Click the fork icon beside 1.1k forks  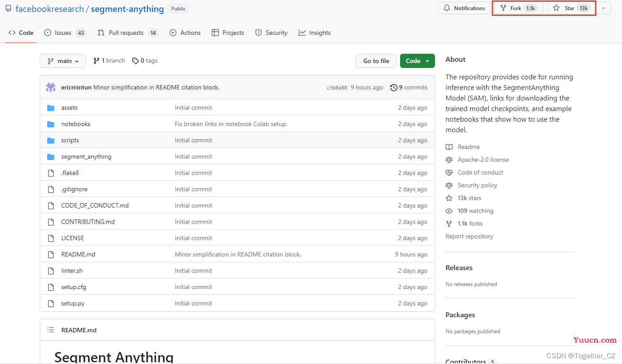tap(449, 224)
